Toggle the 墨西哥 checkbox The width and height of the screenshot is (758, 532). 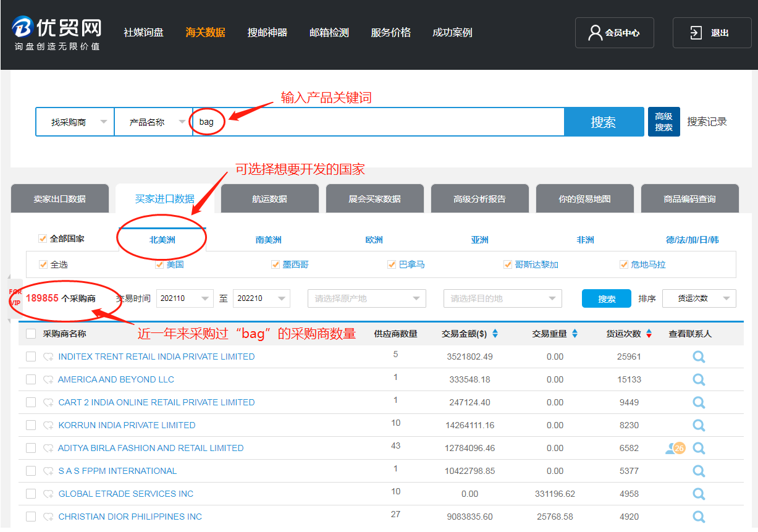[276, 264]
